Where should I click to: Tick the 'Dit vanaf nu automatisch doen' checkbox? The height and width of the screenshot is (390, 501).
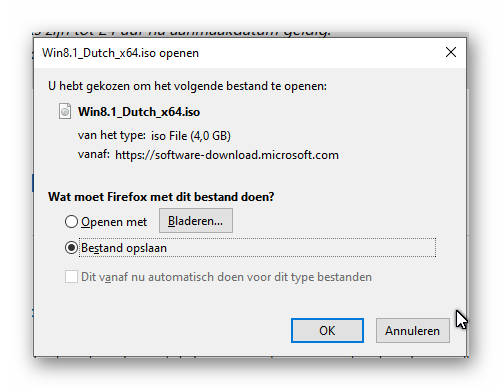(71, 277)
